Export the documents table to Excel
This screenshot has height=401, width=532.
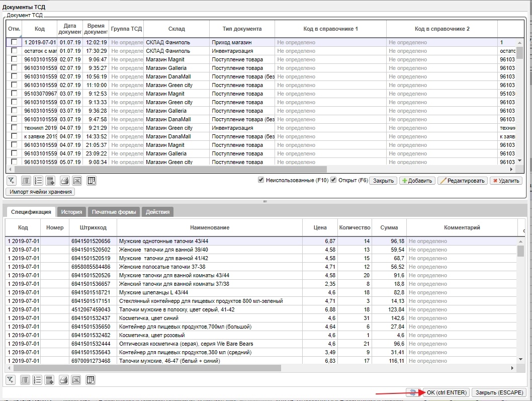coord(76,181)
